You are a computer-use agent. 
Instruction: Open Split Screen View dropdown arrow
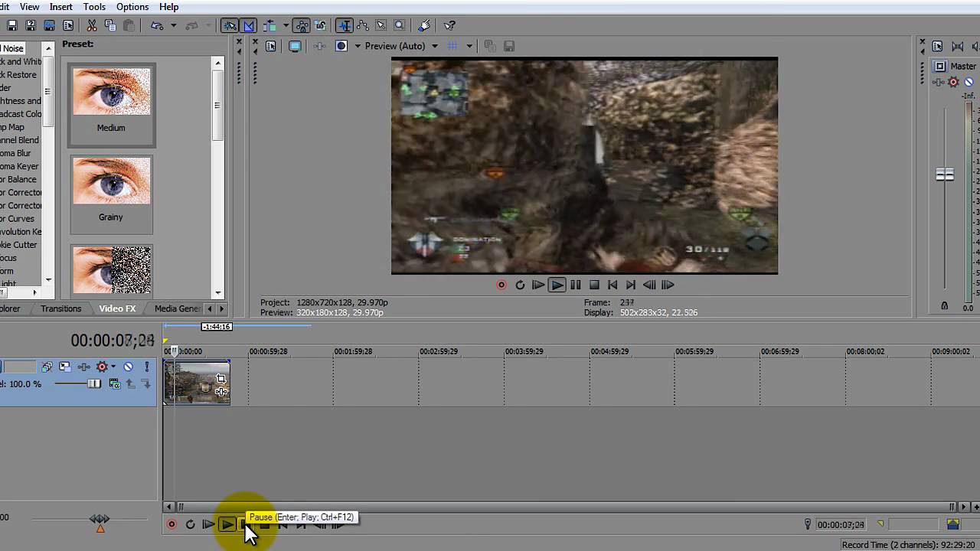[357, 46]
